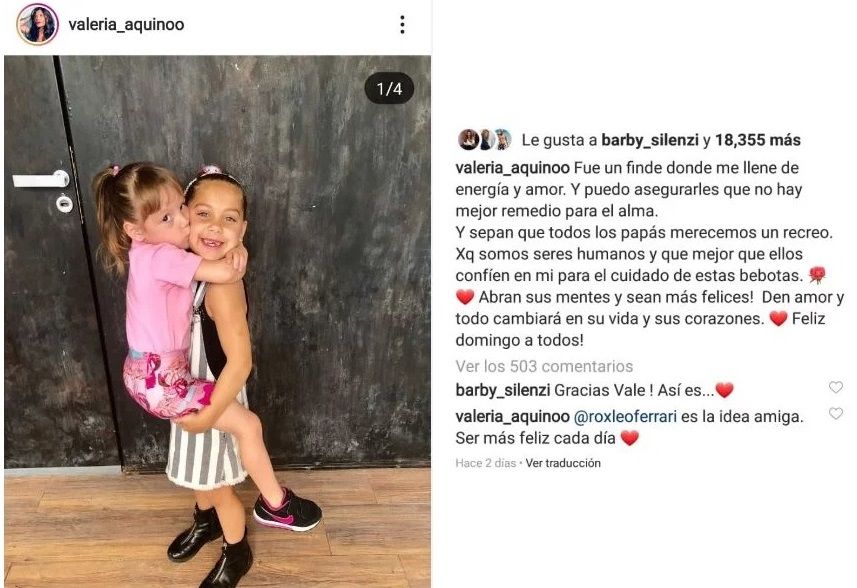Screen dimensions: 857x588
Task: Open valeria_aquinoo username in the post header
Action: pos(126,25)
